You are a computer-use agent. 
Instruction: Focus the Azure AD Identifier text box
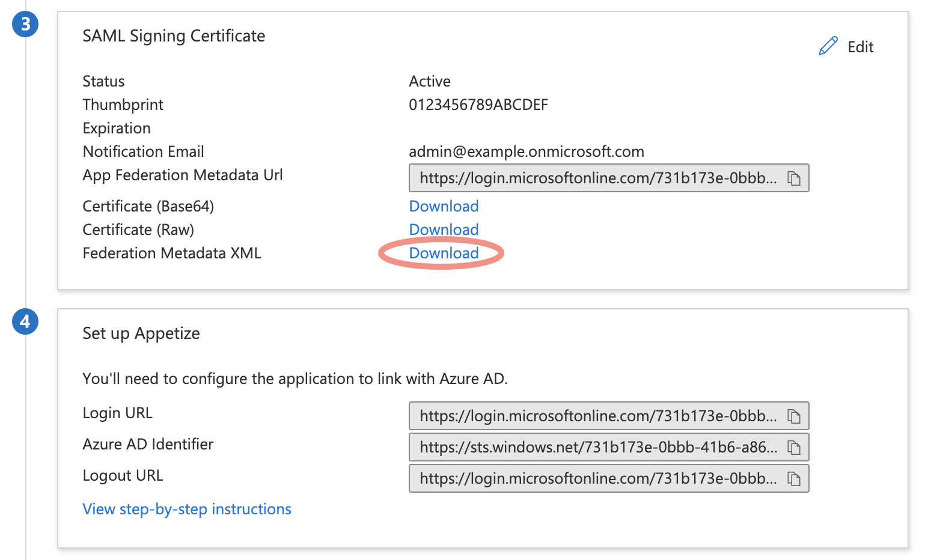click(597, 448)
